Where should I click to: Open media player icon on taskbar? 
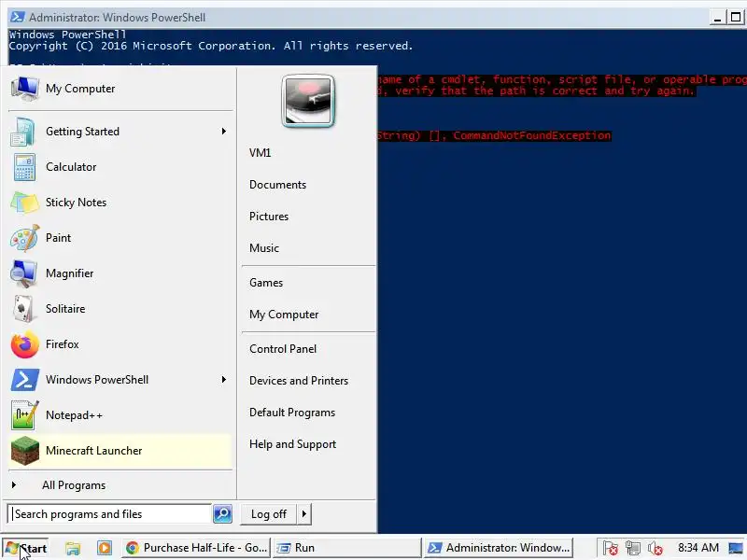click(x=105, y=548)
